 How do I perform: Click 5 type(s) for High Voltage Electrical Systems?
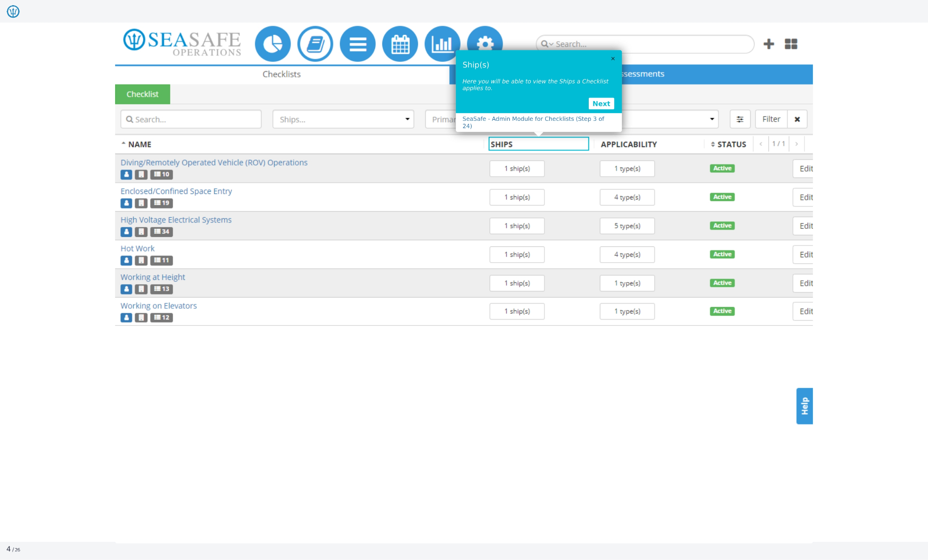(627, 226)
